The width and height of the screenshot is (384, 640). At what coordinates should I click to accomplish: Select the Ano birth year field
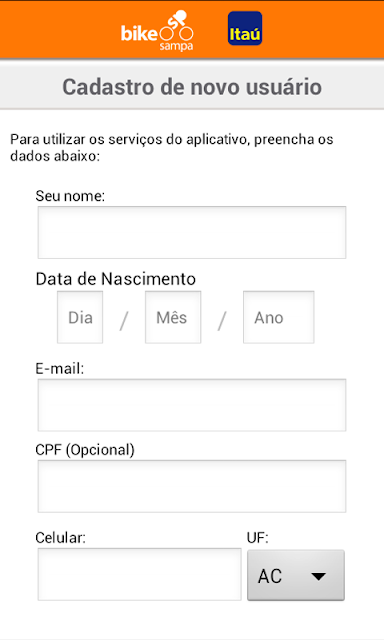(279, 317)
